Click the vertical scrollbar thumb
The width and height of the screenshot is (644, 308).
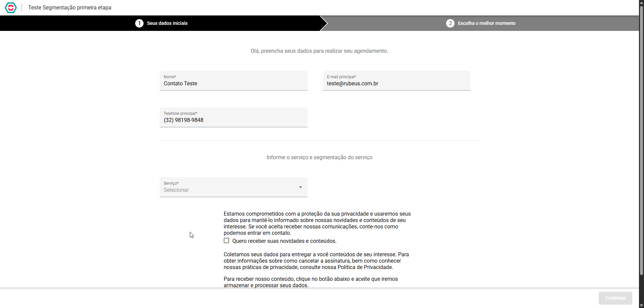[x=641, y=141]
